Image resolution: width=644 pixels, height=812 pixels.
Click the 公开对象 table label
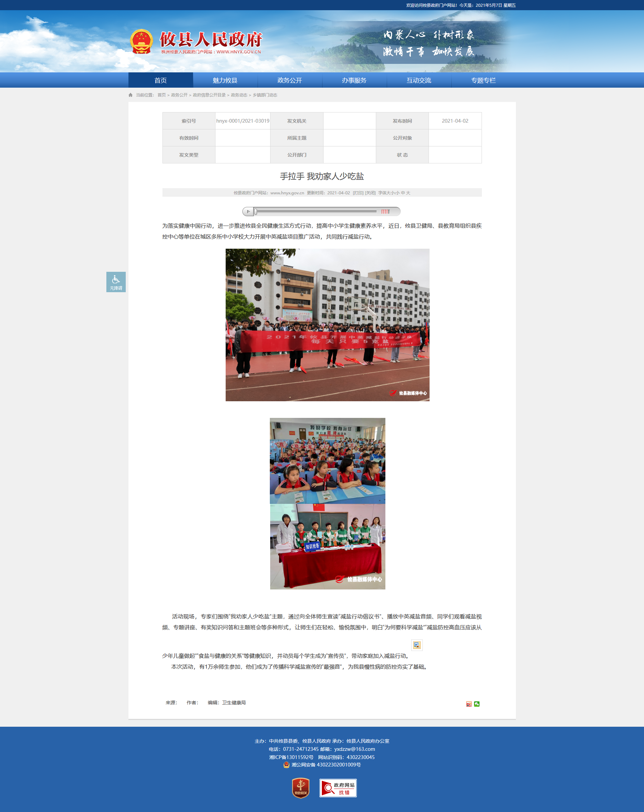(402, 138)
